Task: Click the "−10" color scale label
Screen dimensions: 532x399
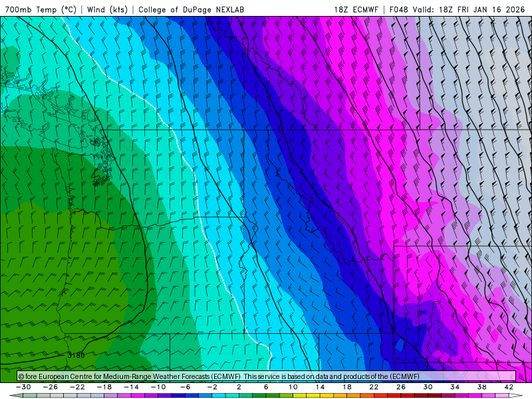Action: [158, 387]
